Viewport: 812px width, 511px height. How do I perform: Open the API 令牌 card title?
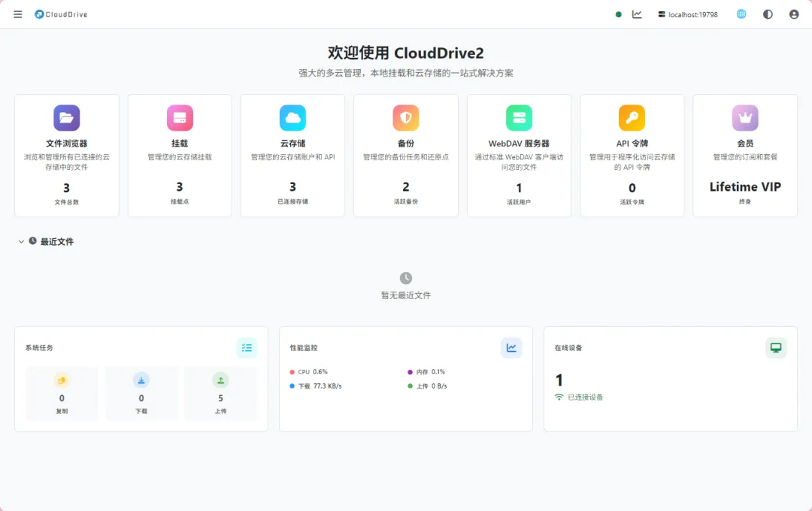point(632,144)
